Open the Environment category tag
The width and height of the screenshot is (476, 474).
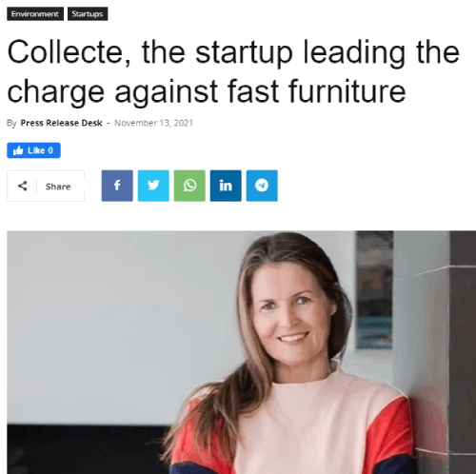[35, 14]
